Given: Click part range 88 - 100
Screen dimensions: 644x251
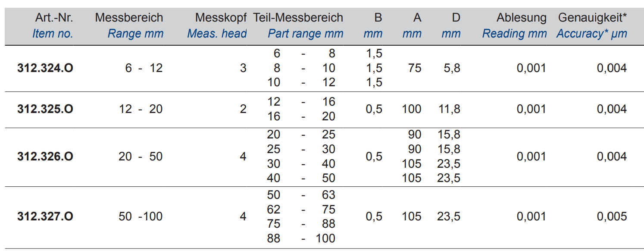Looking at the screenshot, I should [x=301, y=238].
